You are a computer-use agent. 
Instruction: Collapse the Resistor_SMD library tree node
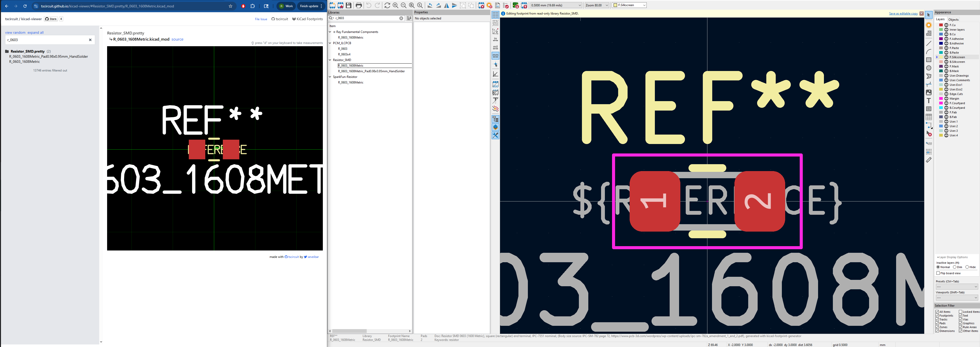(x=330, y=60)
